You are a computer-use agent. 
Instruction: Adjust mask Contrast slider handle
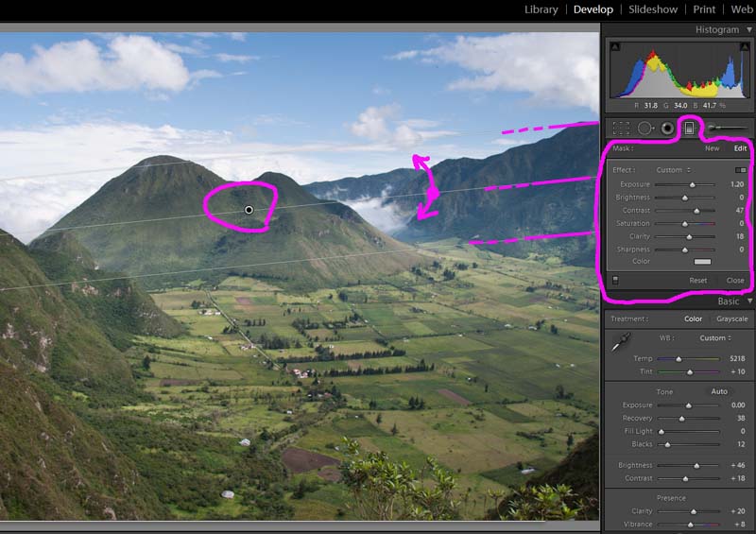[696, 211]
